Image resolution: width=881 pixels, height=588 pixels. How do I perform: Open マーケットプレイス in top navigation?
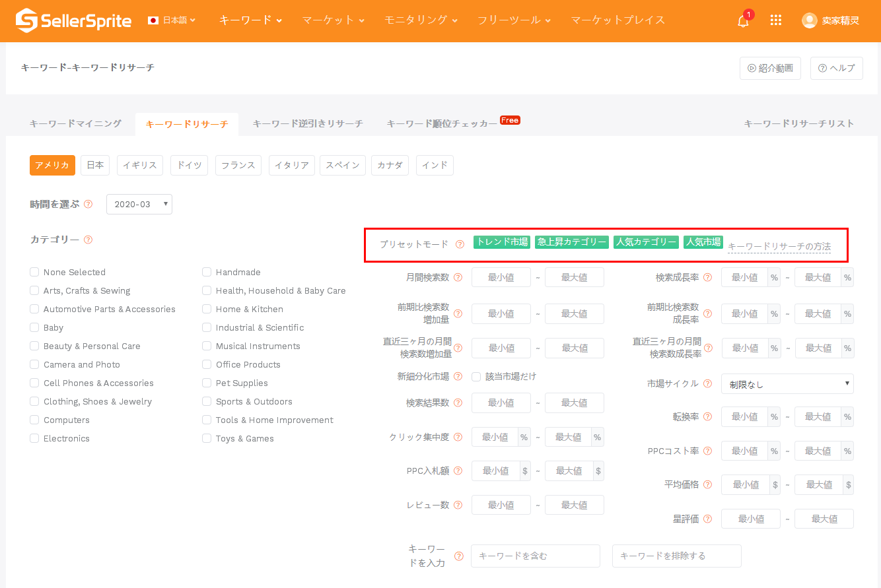(x=618, y=20)
